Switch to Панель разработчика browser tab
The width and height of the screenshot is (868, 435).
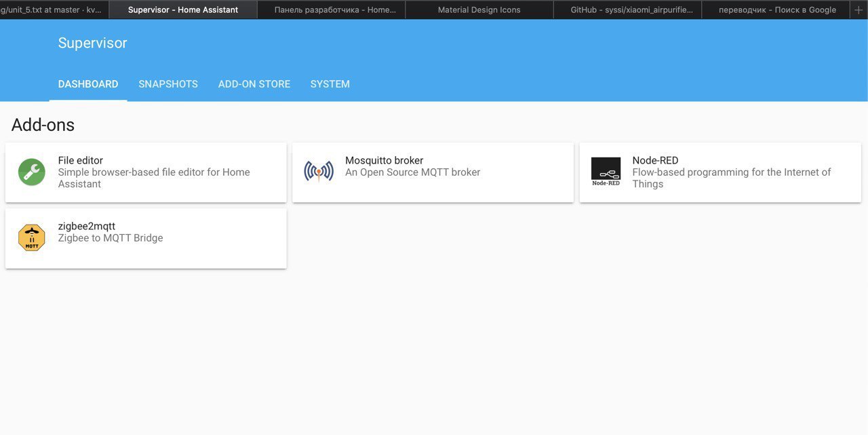[x=332, y=10]
